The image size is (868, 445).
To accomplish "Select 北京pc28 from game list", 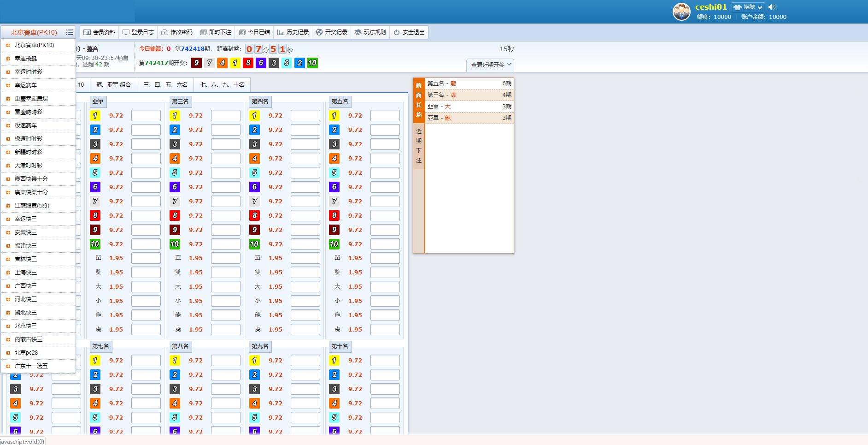I will click(x=26, y=353).
